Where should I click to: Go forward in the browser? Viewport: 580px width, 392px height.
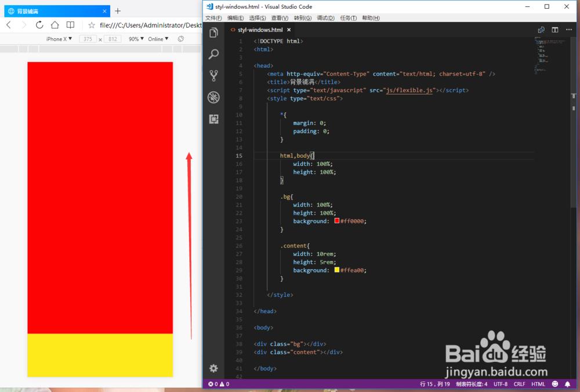[24, 25]
